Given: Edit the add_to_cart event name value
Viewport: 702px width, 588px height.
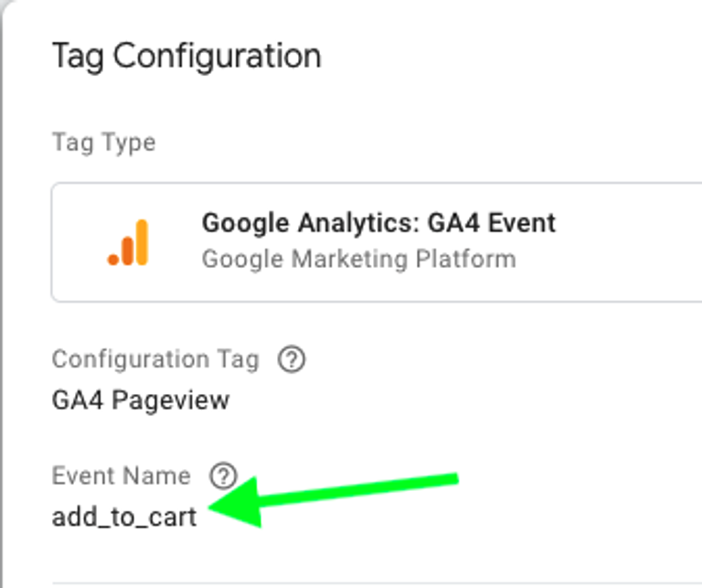Looking at the screenshot, I should click(124, 518).
